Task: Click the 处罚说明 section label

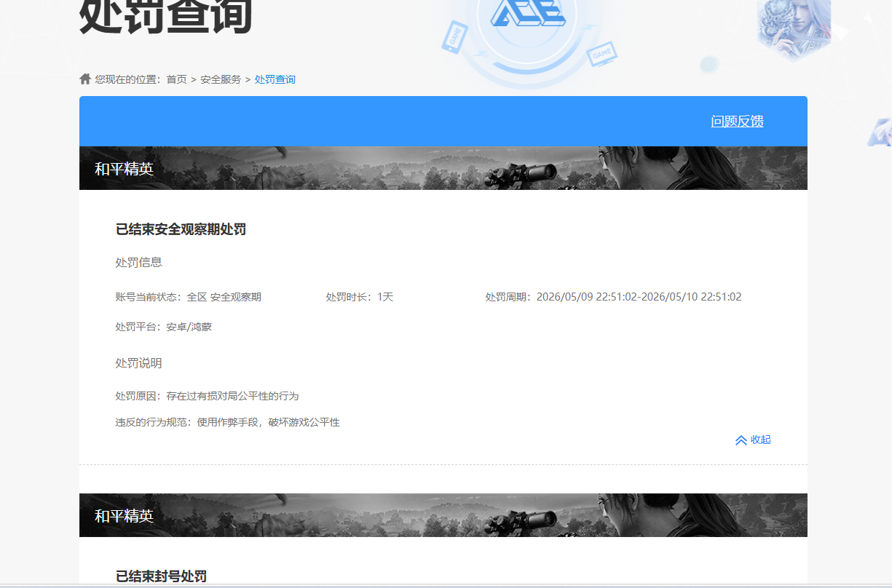Action: [138, 362]
